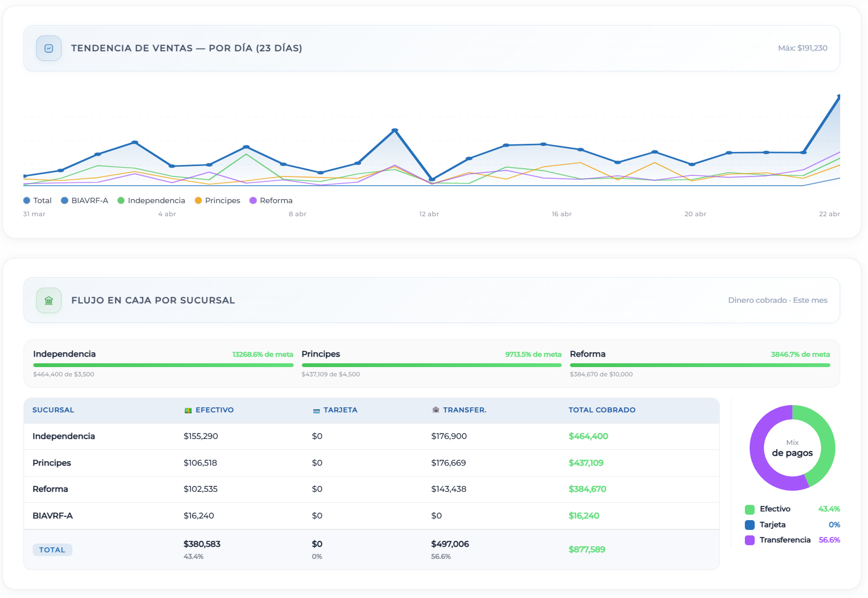
Task: Click the BIAVRF-A transfer cell '$0'
Action: point(436,516)
